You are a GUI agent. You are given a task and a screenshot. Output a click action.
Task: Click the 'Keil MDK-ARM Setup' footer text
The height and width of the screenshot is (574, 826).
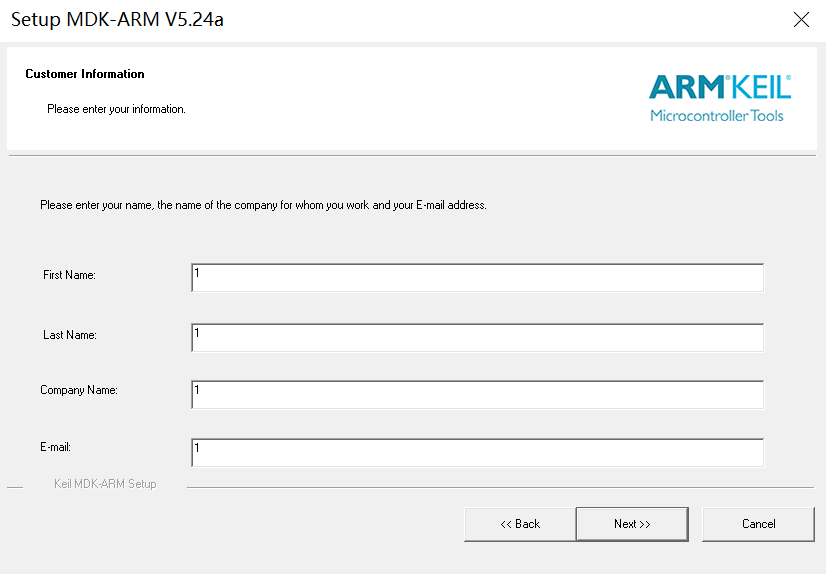(x=105, y=484)
